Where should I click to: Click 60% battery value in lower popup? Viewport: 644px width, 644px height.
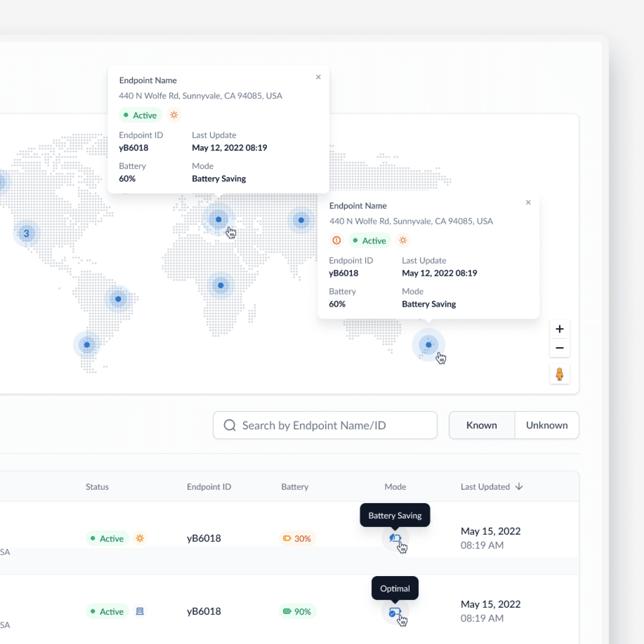(x=337, y=304)
